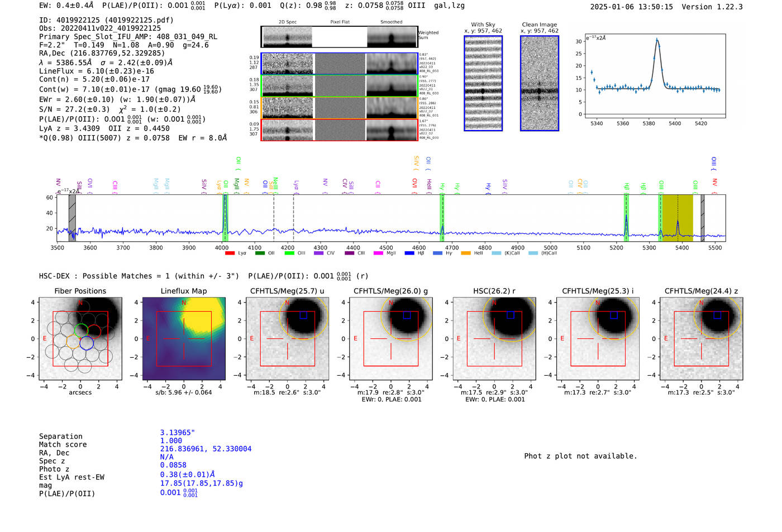Click the Hγ legend swatch
Screen dimensions: 782x532
437,253
